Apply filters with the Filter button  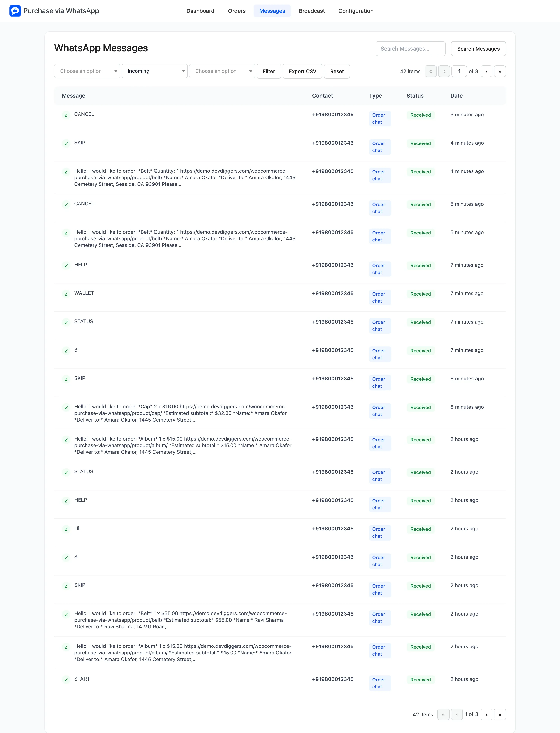click(269, 71)
